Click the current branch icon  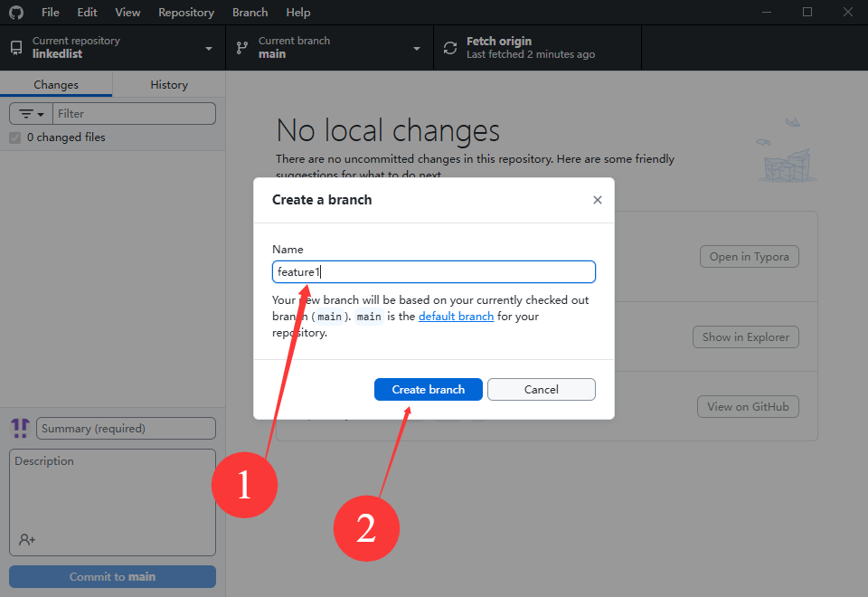click(x=241, y=48)
